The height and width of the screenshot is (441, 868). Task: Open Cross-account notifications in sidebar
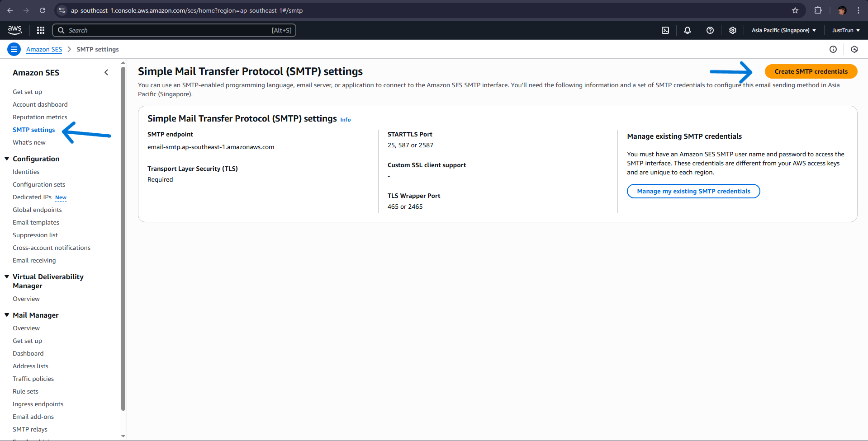tap(52, 248)
